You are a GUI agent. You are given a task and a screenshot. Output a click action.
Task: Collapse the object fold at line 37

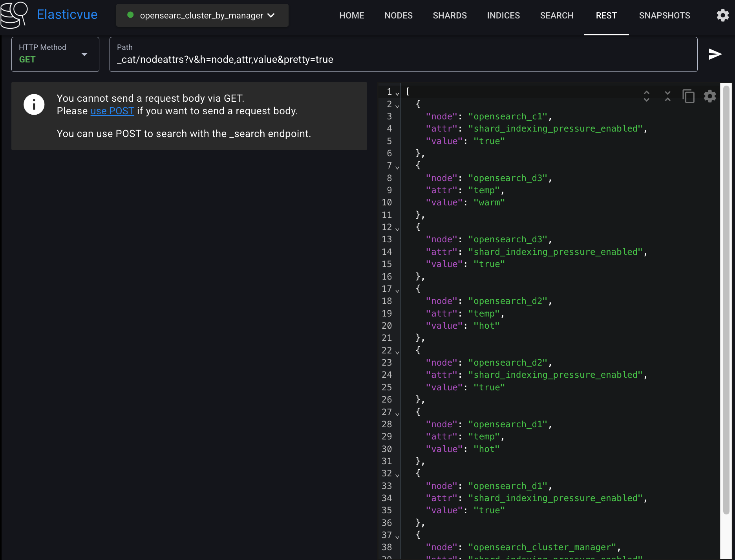(397, 537)
